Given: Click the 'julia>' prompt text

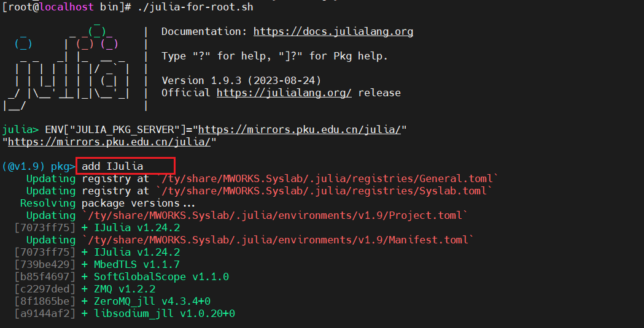Looking at the screenshot, I should click(20, 130).
